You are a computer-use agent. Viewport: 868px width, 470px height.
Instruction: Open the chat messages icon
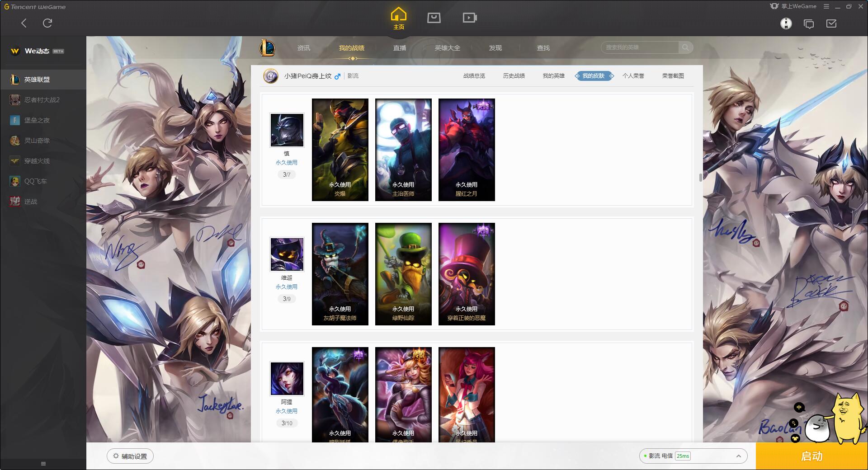tap(809, 23)
